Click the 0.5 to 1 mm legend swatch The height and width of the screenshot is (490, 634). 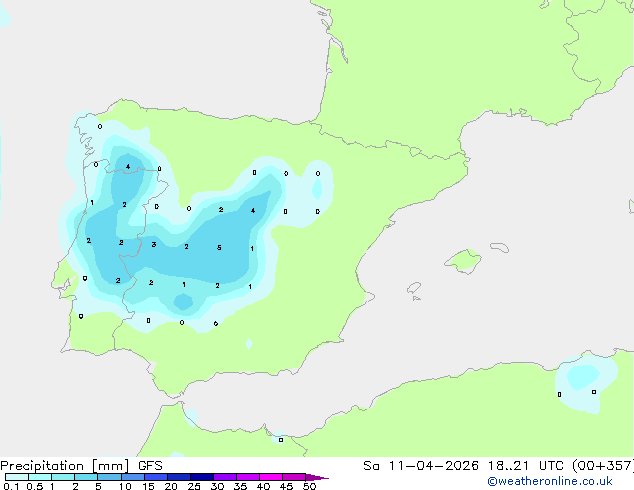40,477
